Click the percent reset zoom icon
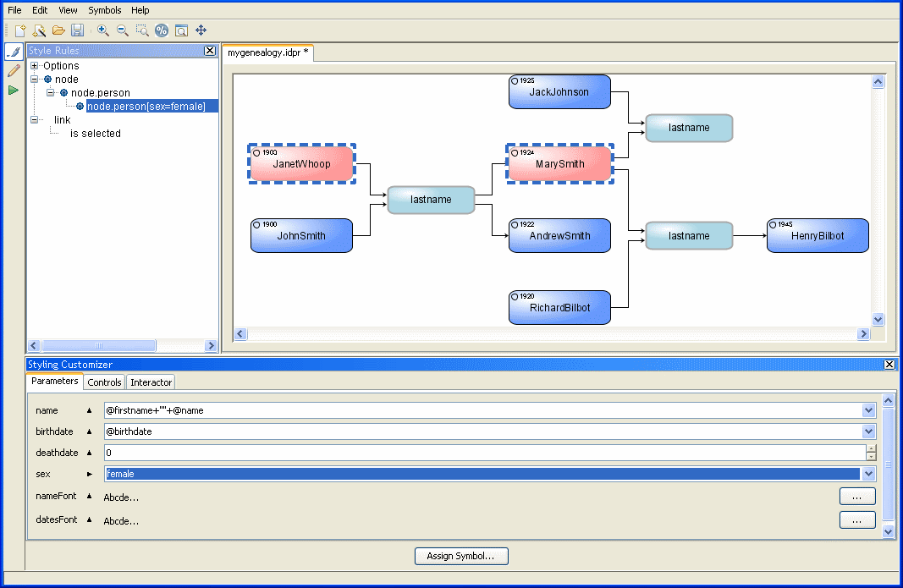Screen dimensions: 903x588 pyautogui.click(x=162, y=30)
